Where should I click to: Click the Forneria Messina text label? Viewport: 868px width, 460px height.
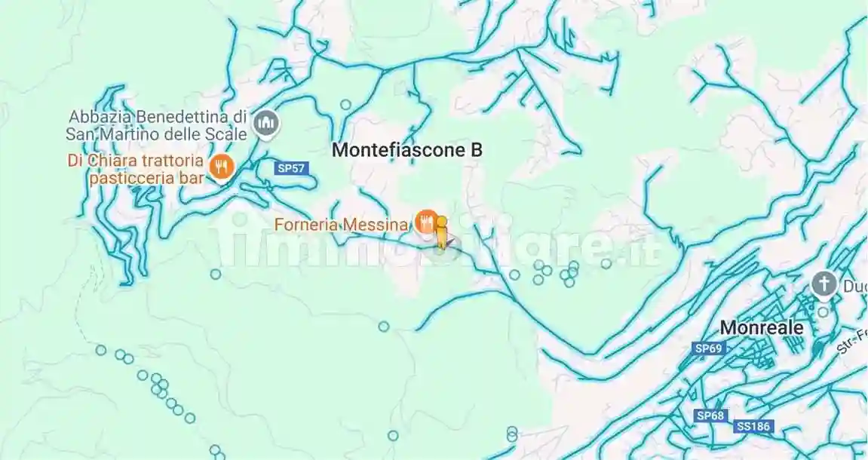pyautogui.click(x=342, y=225)
